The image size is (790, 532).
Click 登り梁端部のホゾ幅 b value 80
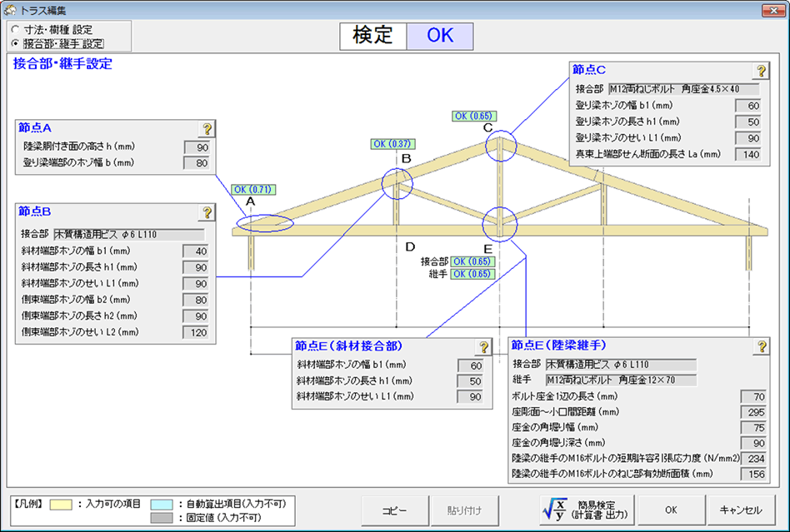click(x=197, y=163)
